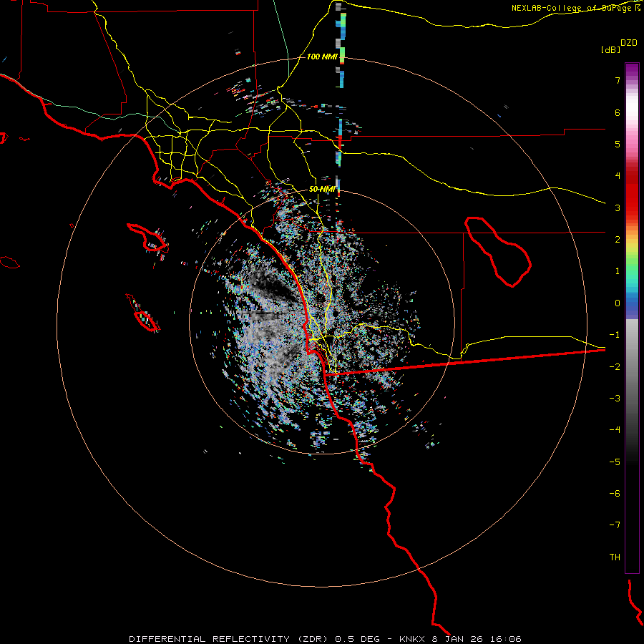
Task: Click the -3 value on the color scale
Action: point(615,399)
